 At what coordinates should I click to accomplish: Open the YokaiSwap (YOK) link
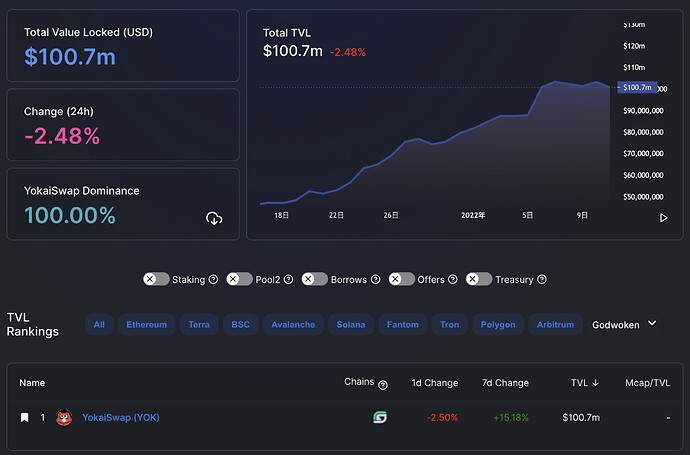click(121, 417)
